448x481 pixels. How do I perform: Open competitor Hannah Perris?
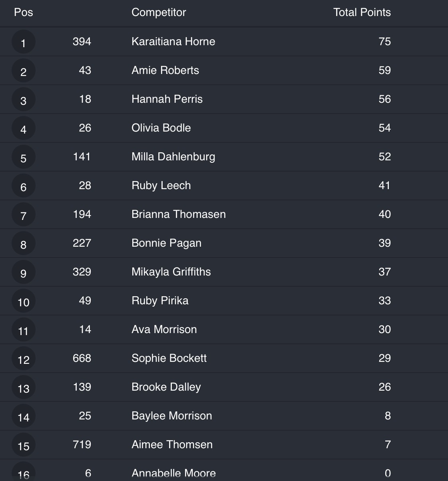[x=167, y=99]
